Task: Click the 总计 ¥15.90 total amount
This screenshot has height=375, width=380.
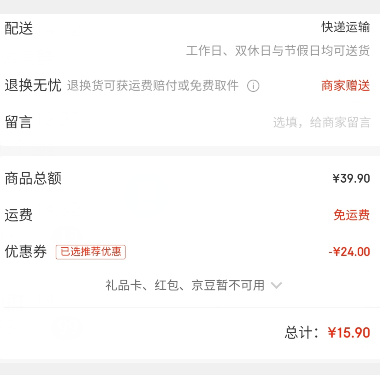Action: (349, 333)
